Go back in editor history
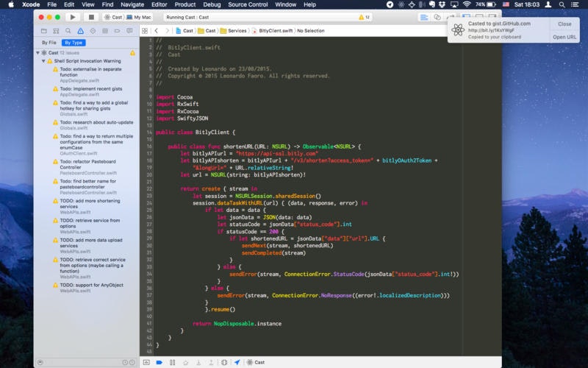 (x=157, y=31)
